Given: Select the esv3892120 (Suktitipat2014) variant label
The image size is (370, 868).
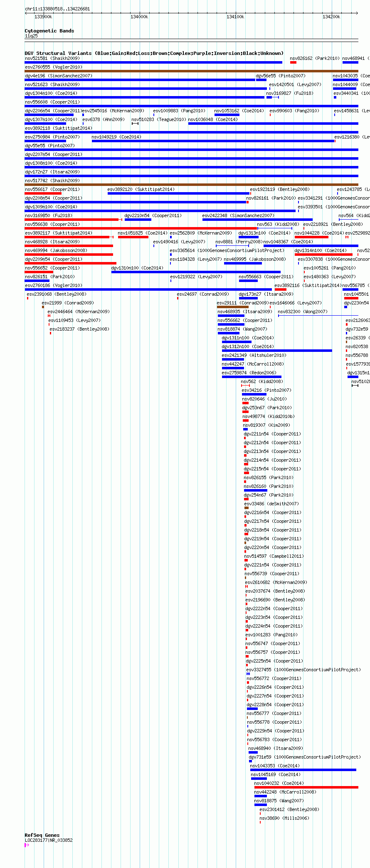Looking at the screenshot, I should [141, 190].
